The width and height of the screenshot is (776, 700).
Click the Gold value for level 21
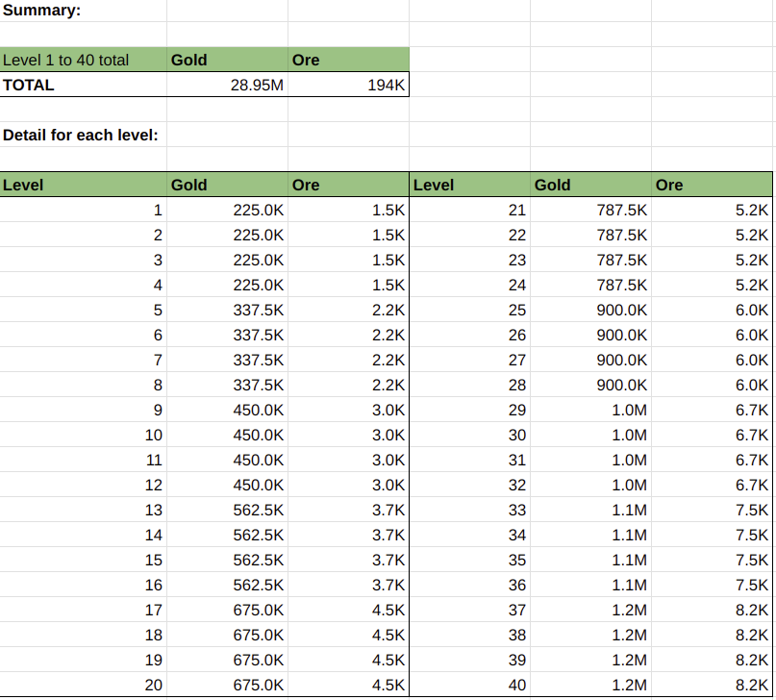tap(591, 210)
